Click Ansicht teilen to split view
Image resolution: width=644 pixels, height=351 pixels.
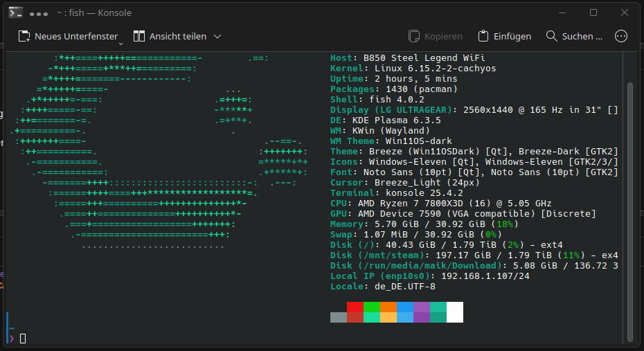coord(170,36)
